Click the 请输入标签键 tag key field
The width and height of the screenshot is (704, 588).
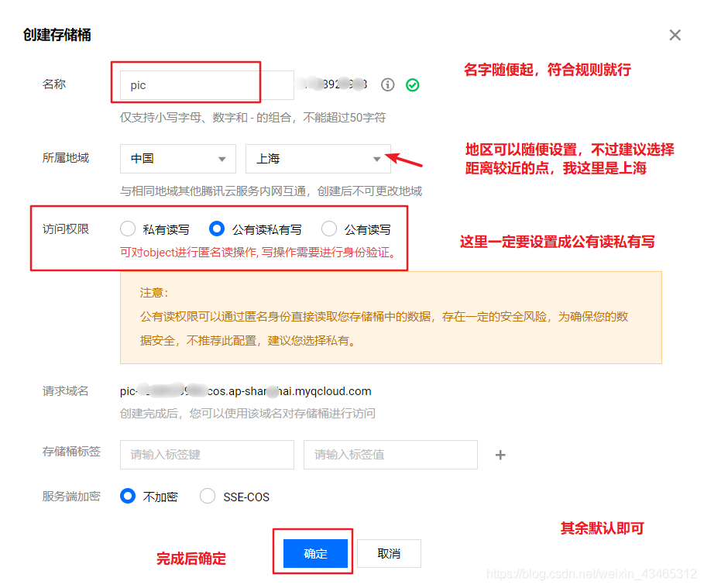click(206, 454)
